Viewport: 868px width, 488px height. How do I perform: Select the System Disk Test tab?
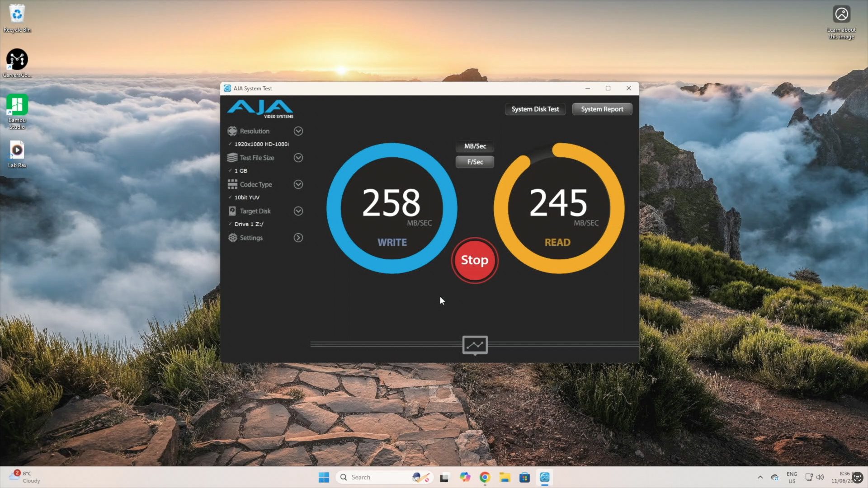pyautogui.click(x=535, y=109)
